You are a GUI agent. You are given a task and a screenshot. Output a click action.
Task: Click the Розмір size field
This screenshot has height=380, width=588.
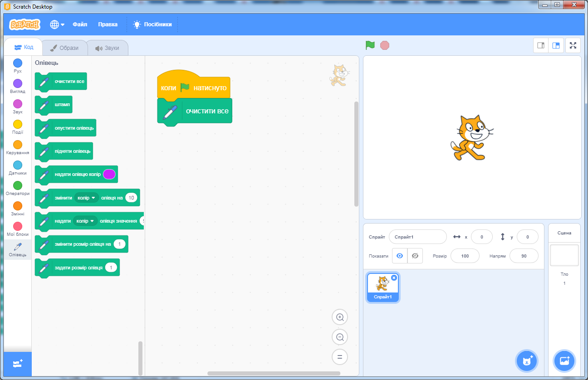coord(465,256)
